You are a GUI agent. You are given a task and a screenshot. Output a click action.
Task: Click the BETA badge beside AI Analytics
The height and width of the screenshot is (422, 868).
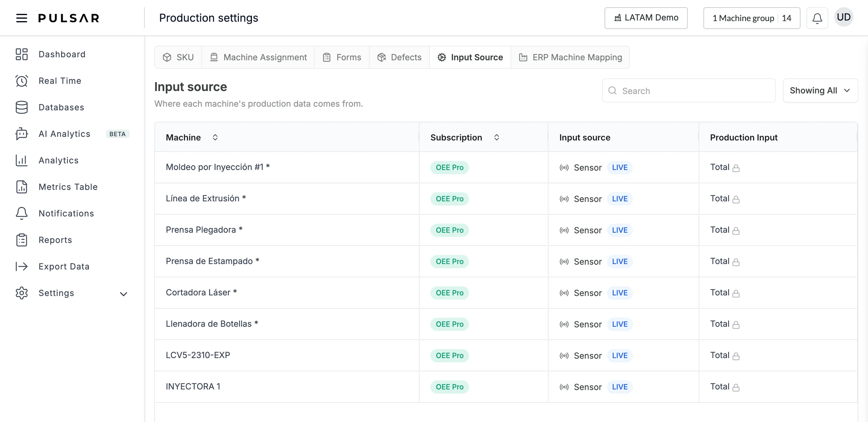[117, 134]
